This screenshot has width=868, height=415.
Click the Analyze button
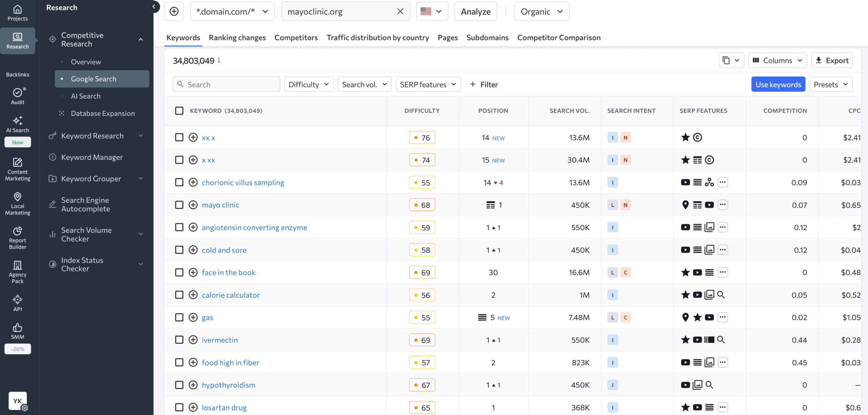click(x=475, y=11)
